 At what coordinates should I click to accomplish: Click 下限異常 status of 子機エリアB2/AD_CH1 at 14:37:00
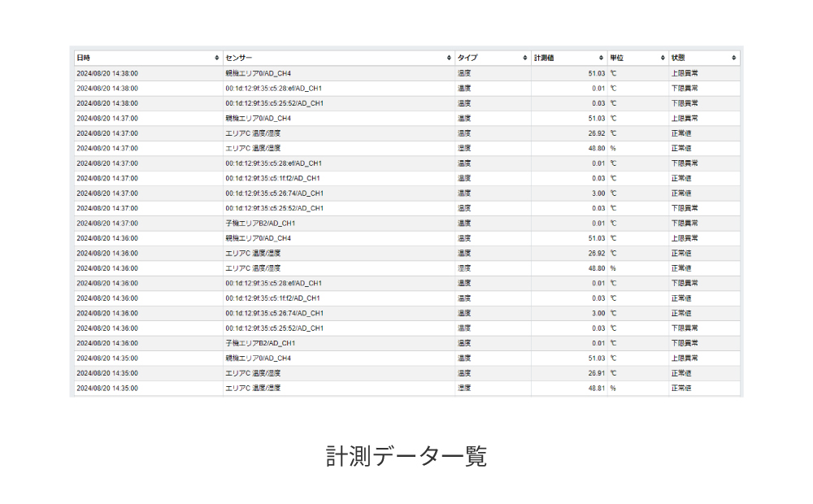pyautogui.click(x=685, y=224)
